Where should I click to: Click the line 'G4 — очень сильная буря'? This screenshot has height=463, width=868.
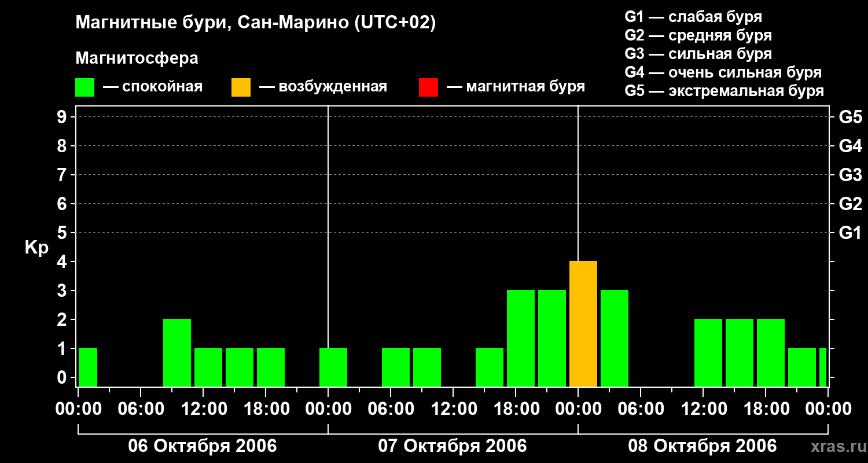723,72
